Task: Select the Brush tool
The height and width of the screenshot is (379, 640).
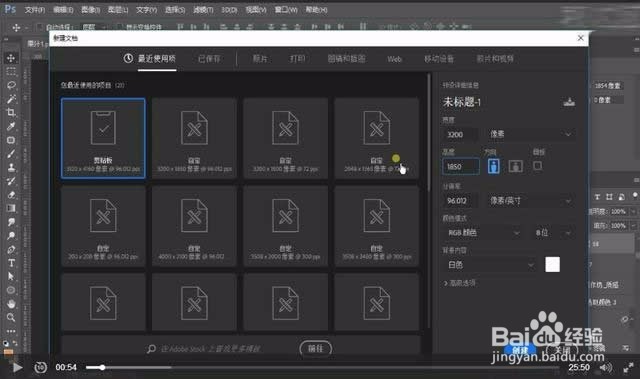Action: click(x=11, y=154)
